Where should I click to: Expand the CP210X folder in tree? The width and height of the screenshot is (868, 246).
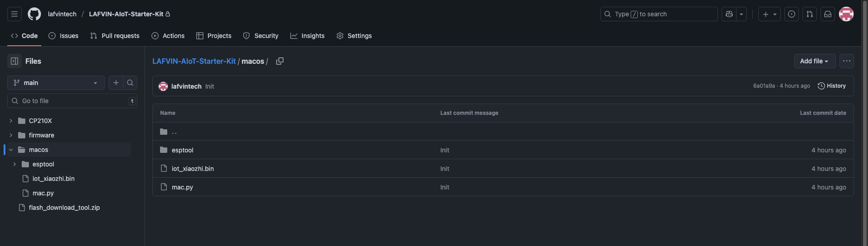pyautogui.click(x=11, y=121)
